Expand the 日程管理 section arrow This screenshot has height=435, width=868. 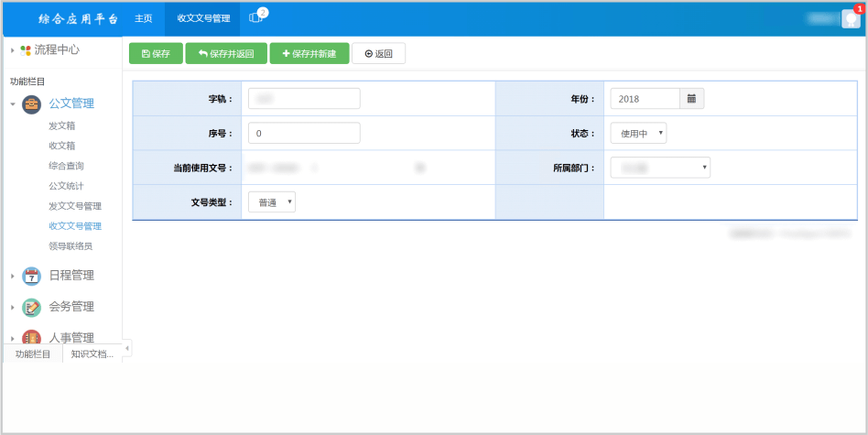(x=13, y=276)
